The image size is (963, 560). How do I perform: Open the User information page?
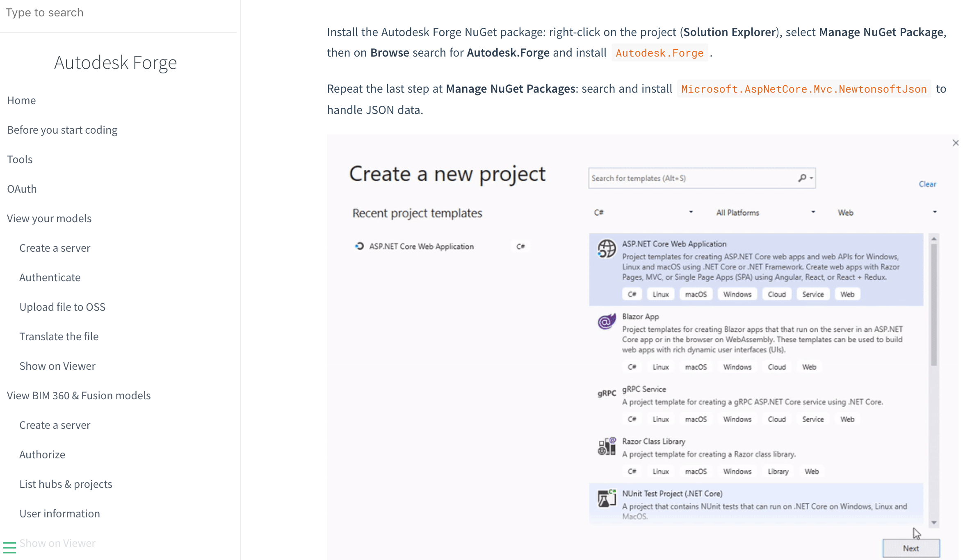tap(60, 514)
